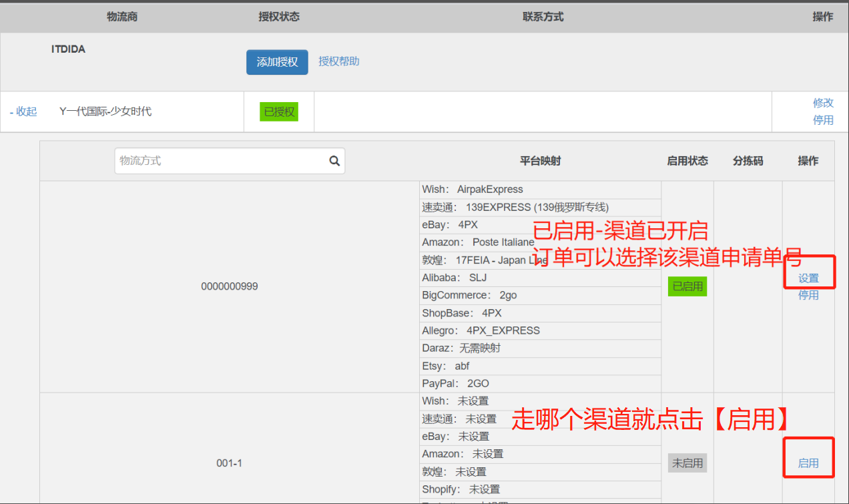The width and height of the screenshot is (849, 504).
Task: Select the ITDIDA carrier name
Action: coord(68,49)
